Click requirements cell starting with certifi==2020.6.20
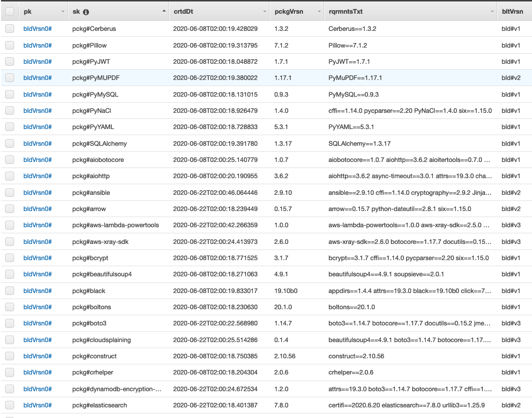 [407, 405]
